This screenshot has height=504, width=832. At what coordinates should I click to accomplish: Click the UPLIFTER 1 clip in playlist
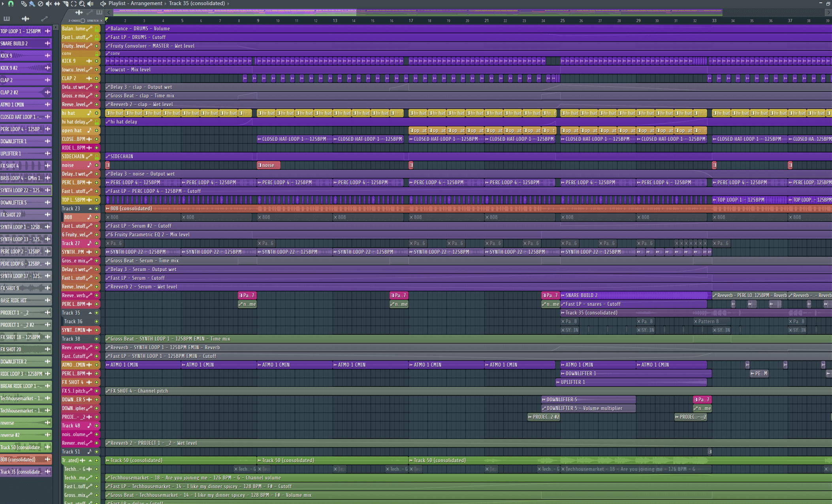631,382
